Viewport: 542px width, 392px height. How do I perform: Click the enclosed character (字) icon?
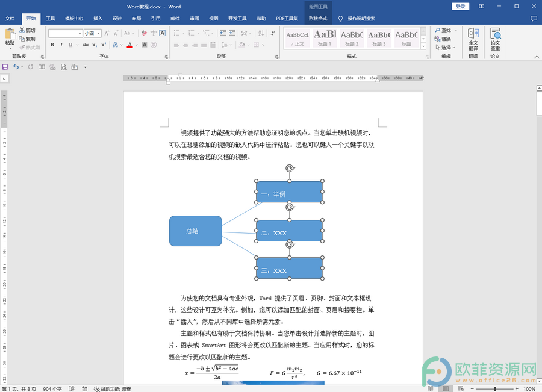(x=154, y=45)
